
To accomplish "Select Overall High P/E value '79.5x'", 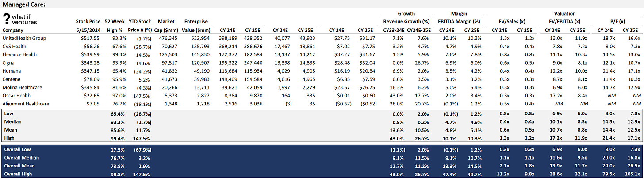I will [x=609, y=174].
